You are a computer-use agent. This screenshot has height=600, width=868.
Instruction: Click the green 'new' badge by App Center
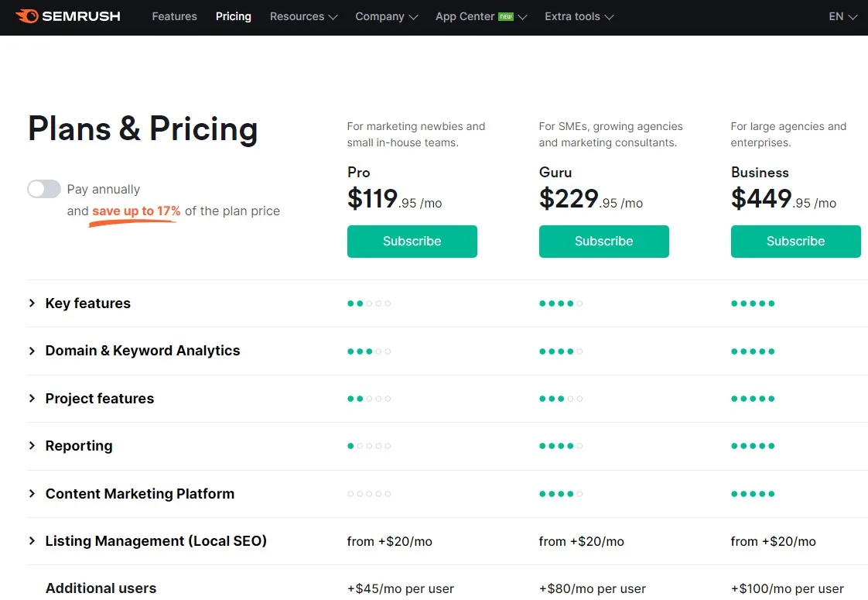pyautogui.click(x=506, y=16)
